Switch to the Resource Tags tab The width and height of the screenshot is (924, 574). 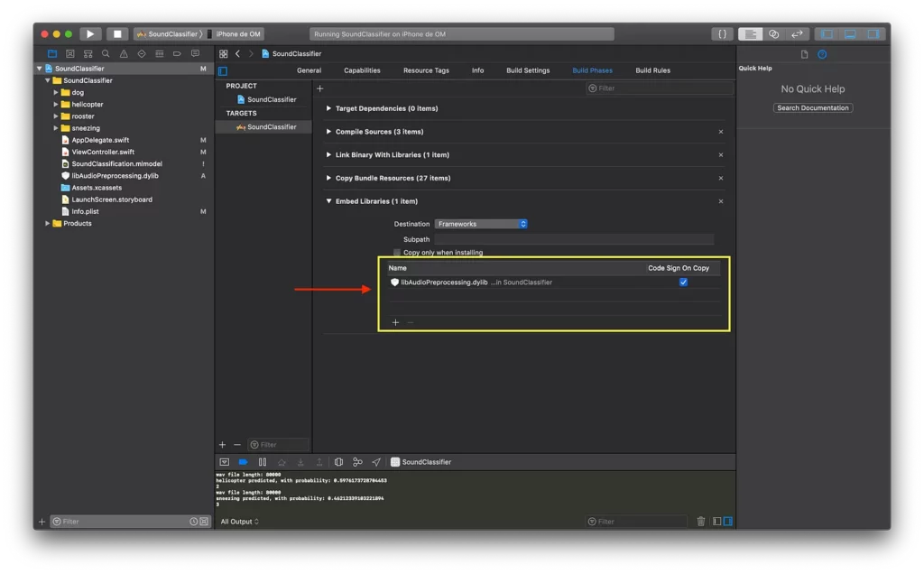pos(426,70)
